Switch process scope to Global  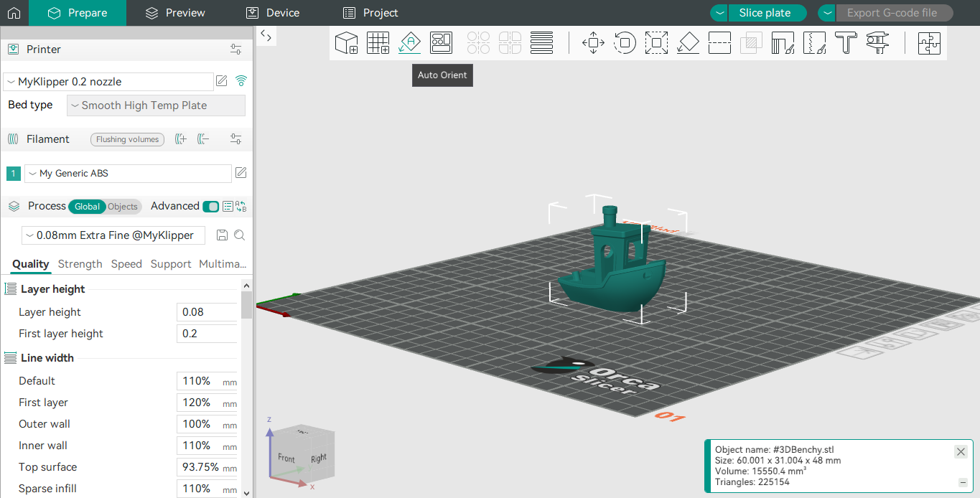click(87, 207)
